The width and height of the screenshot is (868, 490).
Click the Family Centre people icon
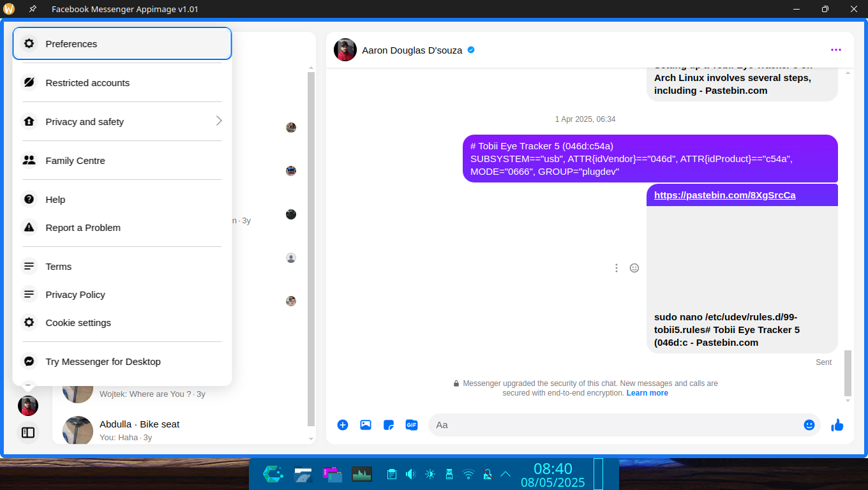[x=29, y=161]
